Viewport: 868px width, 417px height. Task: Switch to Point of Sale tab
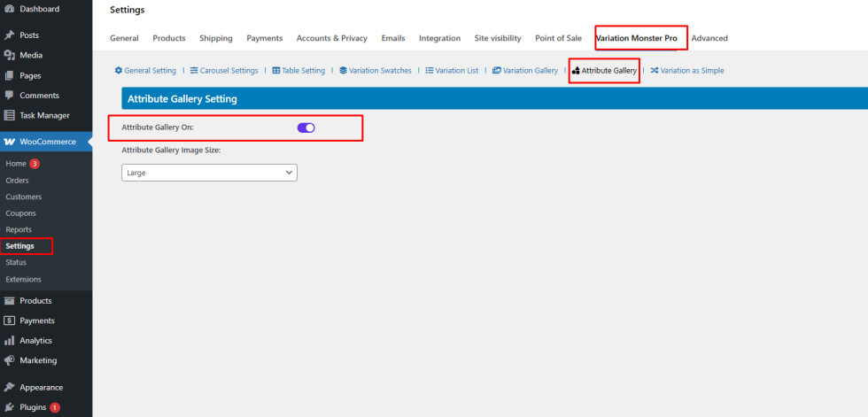coord(558,38)
